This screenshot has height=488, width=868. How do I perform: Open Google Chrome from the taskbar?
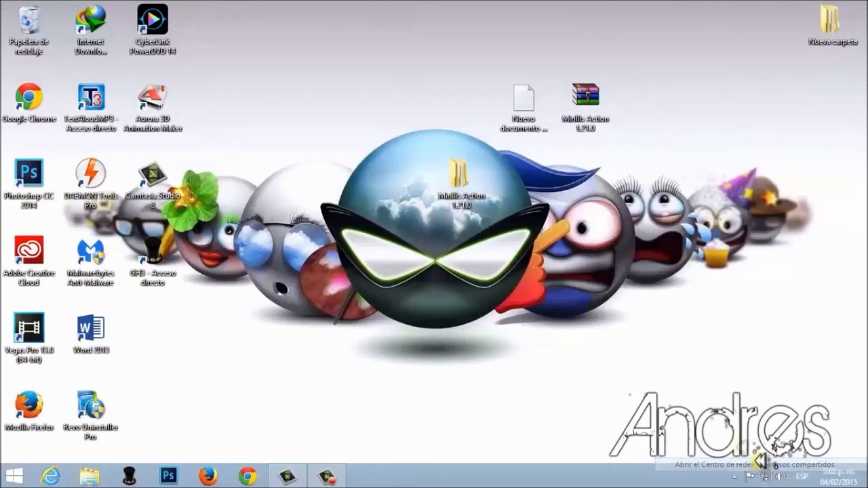click(x=248, y=476)
